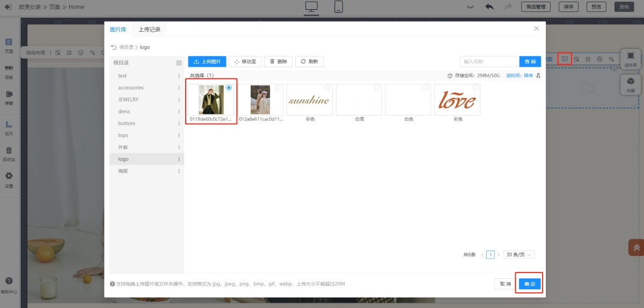Screen dimensions: 644x308
Task: Open the more menu for the dress folder
Action: click(179, 112)
